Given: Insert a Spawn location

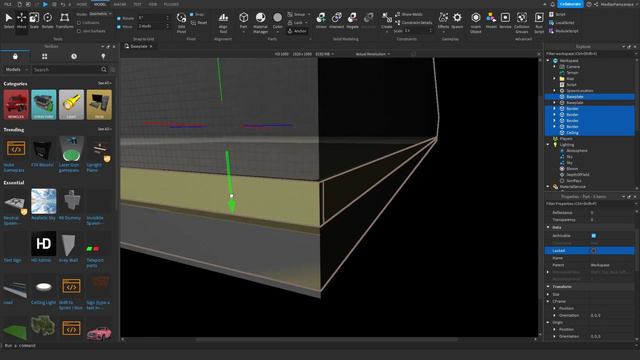Looking at the screenshot, I should [x=457, y=20].
